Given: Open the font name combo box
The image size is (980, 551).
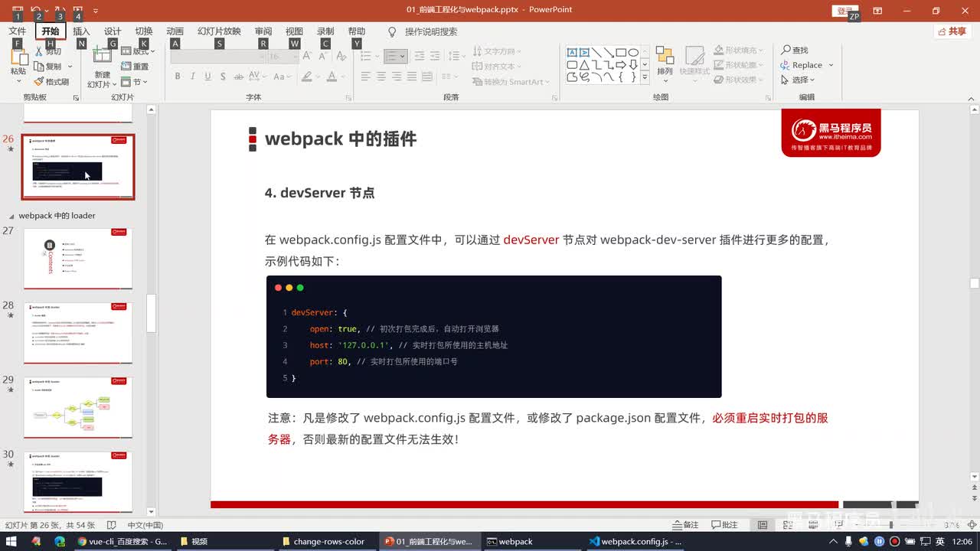Looking at the screenshot, I should point(217,57).
